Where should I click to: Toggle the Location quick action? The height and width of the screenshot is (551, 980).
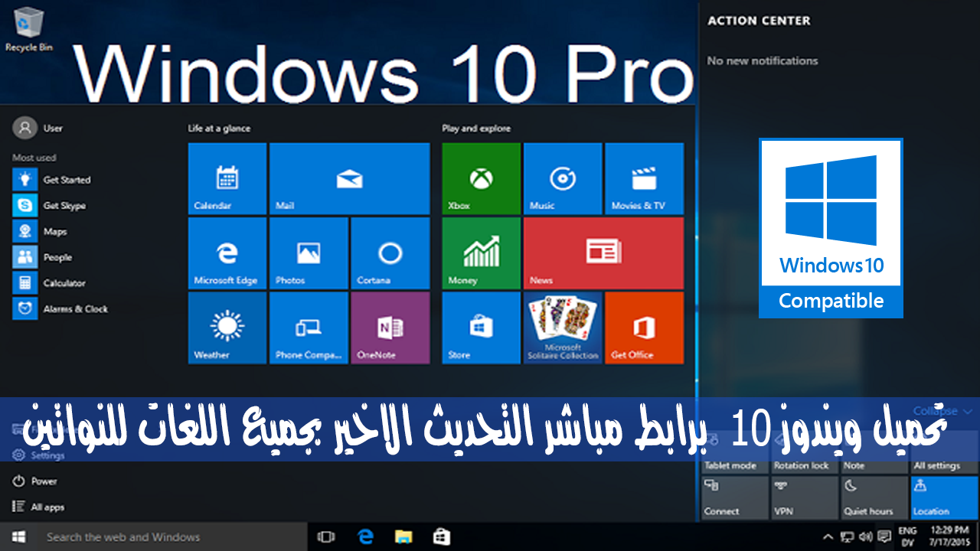point(944,497)
